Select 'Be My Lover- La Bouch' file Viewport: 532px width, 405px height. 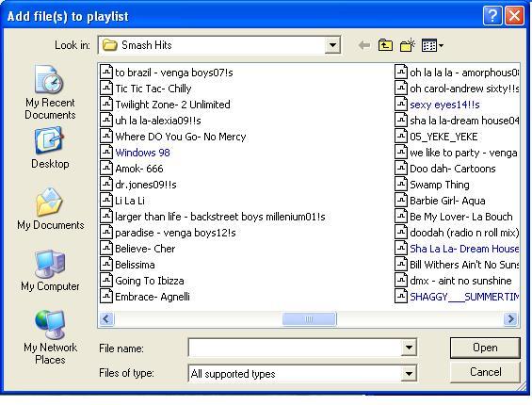click(x=454, y=217)
